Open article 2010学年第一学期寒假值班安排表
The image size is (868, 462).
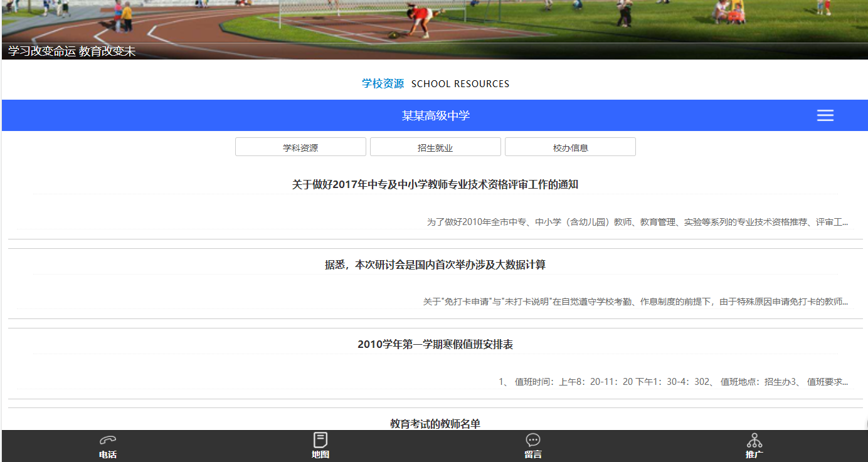coord(435,344)
